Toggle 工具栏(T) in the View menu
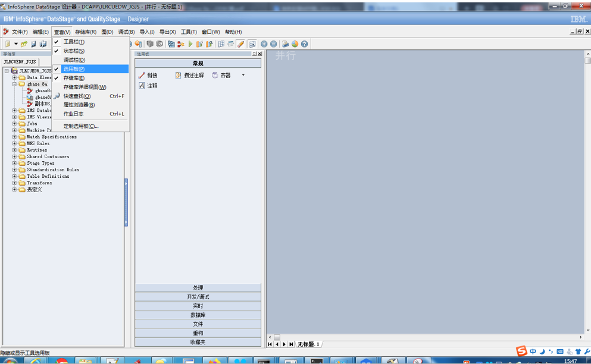 pyautogui.click(x=90, y=42)
